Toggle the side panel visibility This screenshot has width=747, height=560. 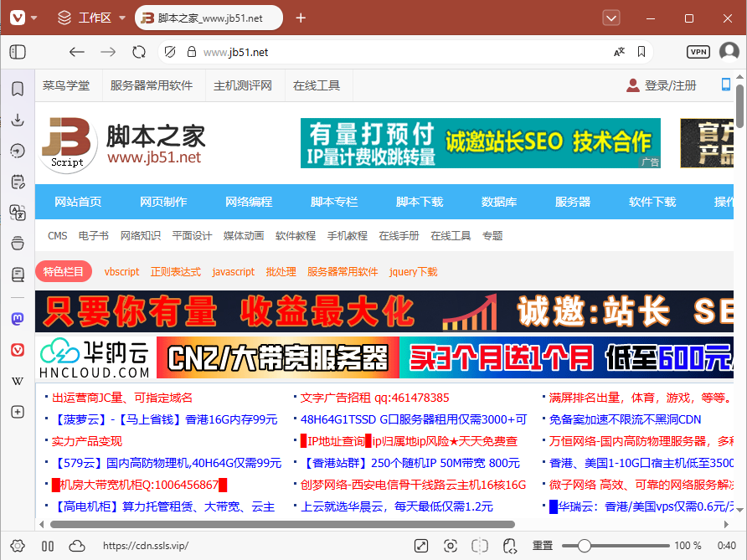[18, 52]
